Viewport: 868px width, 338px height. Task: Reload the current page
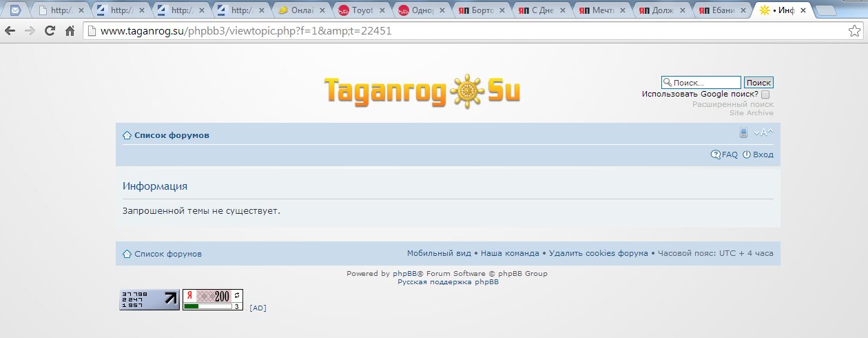click(x=50, y=31)
